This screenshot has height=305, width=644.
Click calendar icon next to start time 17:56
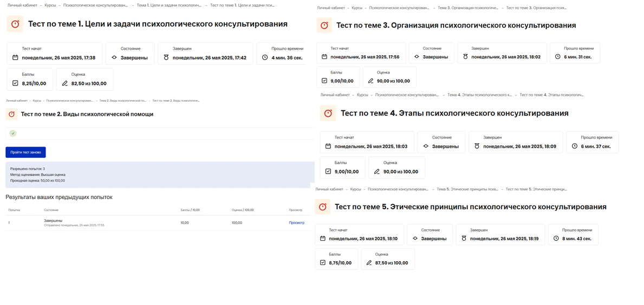[x=324, y=57]
